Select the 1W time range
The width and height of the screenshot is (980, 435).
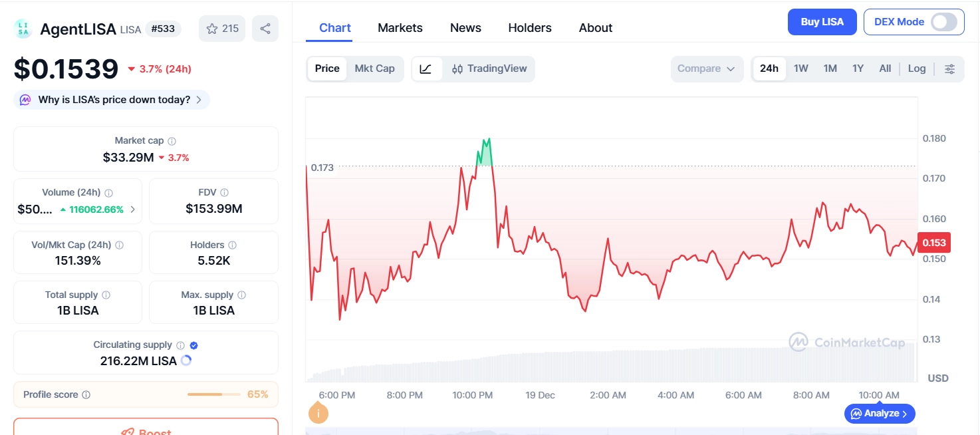coord(801,69)
